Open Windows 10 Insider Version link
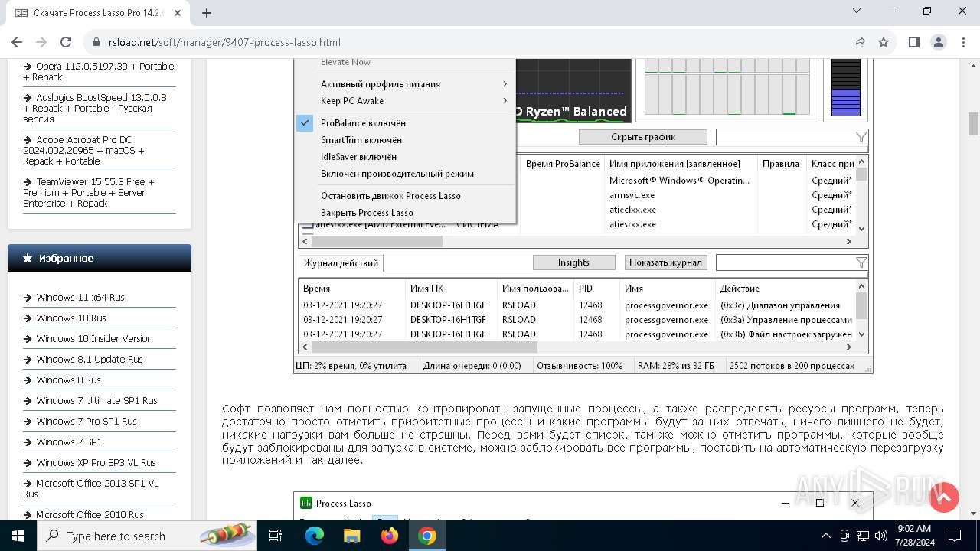The height and width of the screenshot is (551, 980). pyautogui.click(x=94, y=338)
